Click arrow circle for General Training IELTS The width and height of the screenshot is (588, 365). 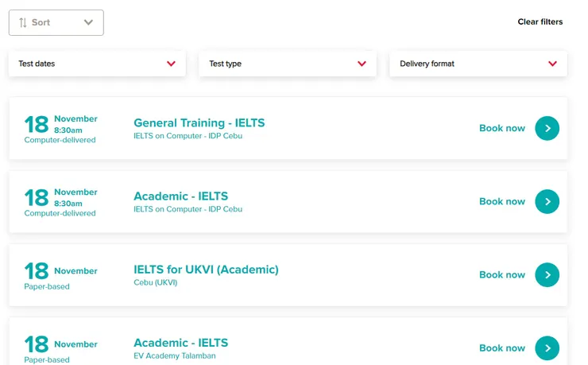547,128
